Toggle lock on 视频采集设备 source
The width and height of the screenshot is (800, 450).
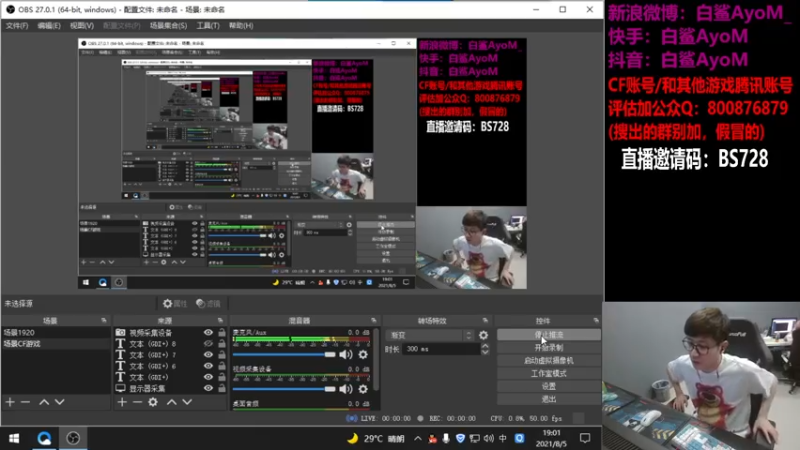click(221, 332)
